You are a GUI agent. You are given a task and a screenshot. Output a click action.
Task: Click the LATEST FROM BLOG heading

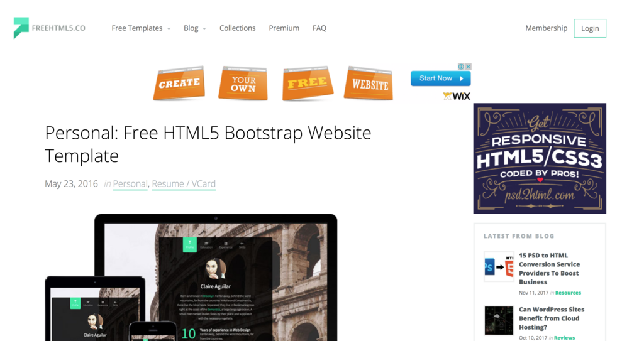tap(519, 236)
